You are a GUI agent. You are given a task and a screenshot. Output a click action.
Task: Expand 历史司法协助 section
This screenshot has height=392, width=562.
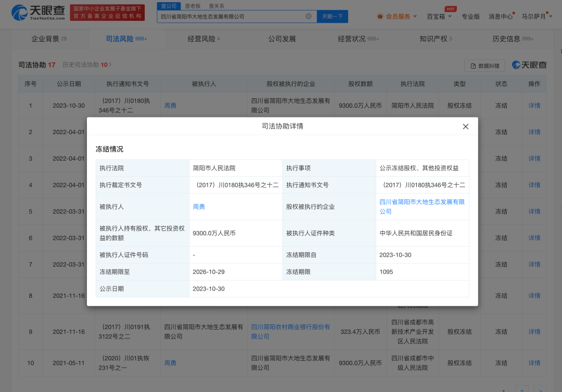[x=86, y=65]
